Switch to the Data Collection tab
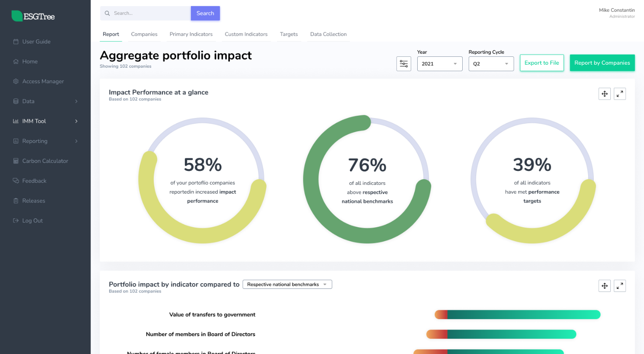This screenshot has height=354, width=644. 328,34
